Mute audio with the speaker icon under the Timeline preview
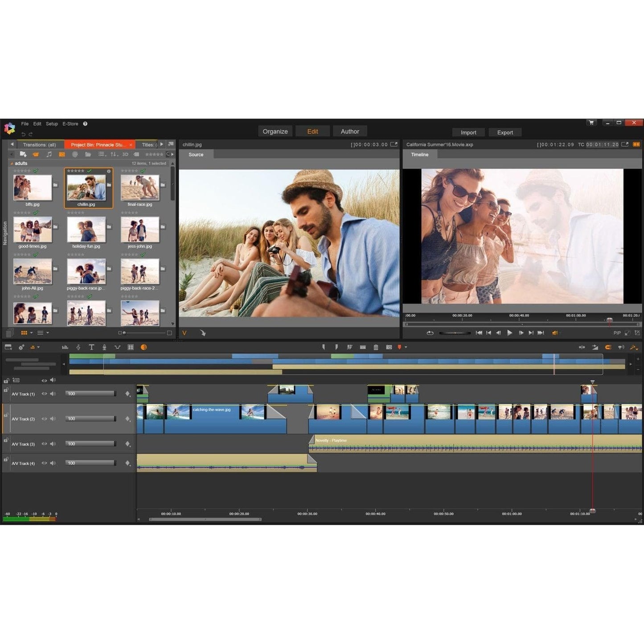This screenshot has height=644, width=644. [555, 332]
